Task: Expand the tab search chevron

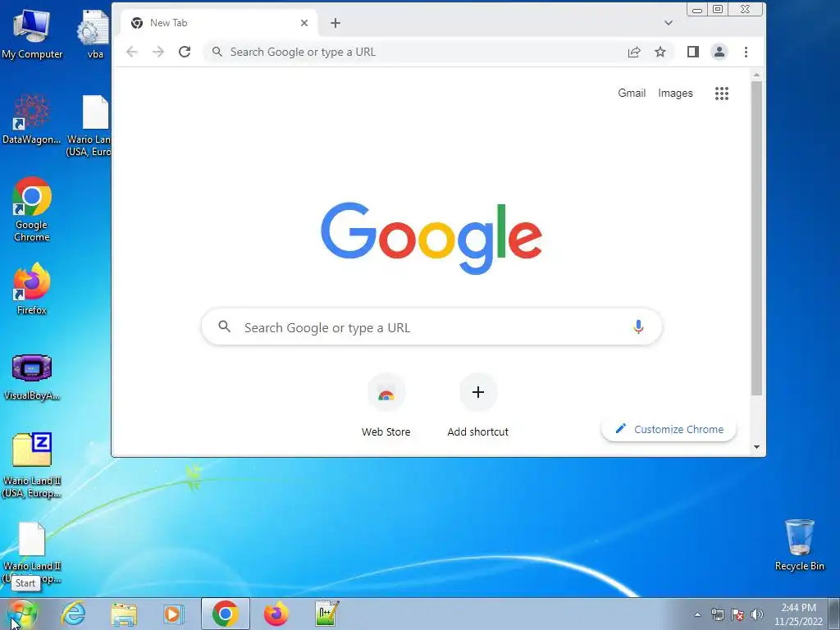Action: [x=668, y=23]
